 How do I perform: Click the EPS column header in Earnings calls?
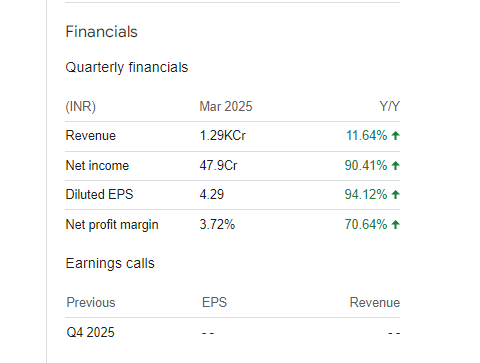(214, 303)
